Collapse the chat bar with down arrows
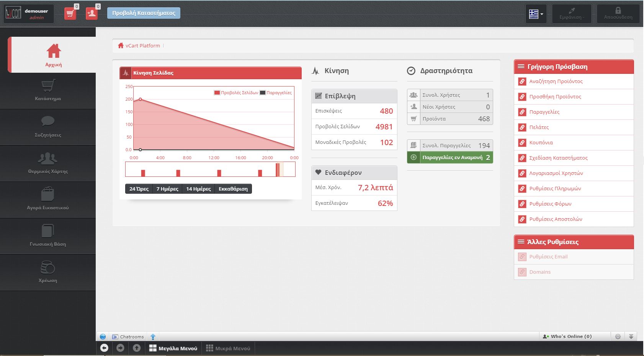Viewport: 644px width, 356px height. [631, 336]
